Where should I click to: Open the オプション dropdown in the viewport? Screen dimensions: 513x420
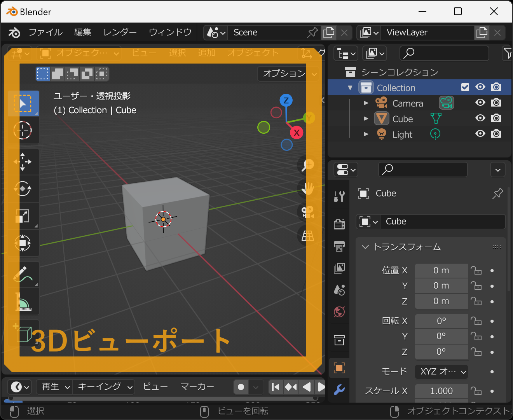click(289, 73)
